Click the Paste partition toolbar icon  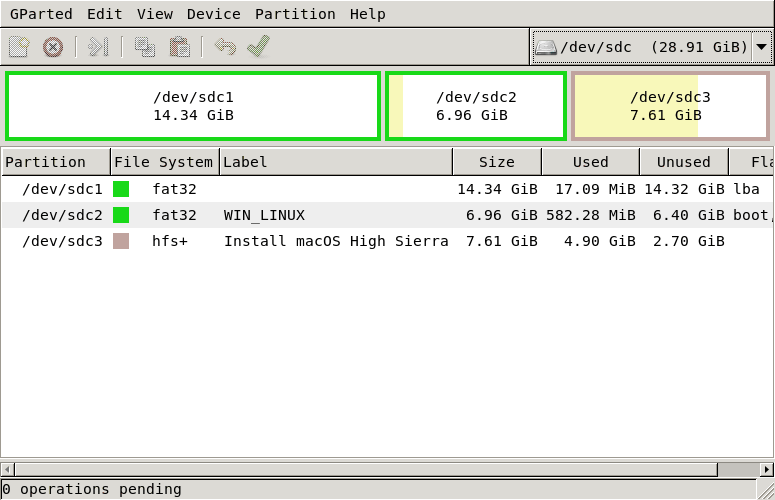click(179, 47)
